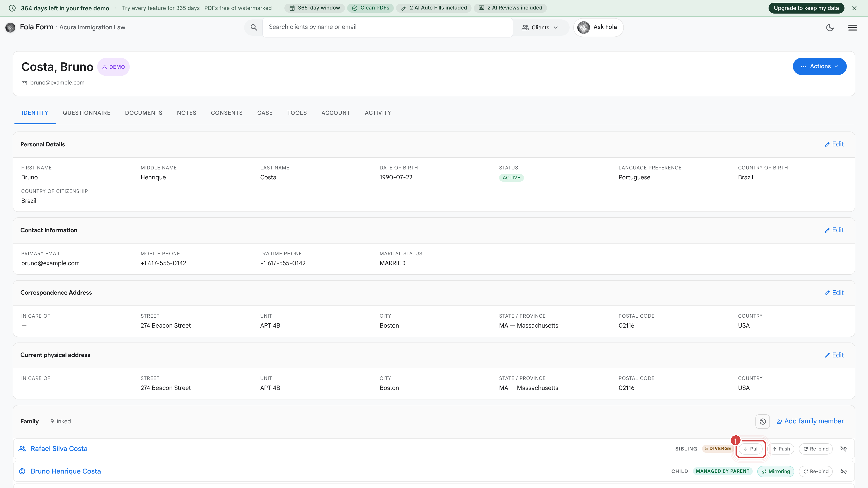
Task: Click the primary email bruno@example.com value
Action: [50, 263]
